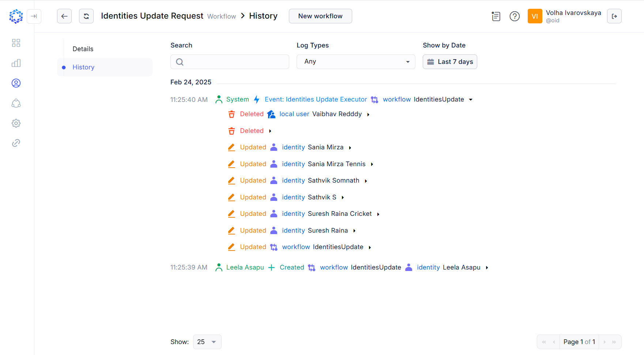Click the integrations network icon in sidebar
The width and height of the screenshot is (644, 355).
[16, 103]
